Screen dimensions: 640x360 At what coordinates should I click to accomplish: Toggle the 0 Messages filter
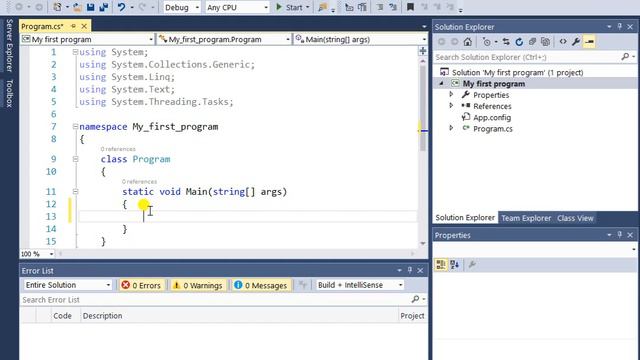tap(260, 285)
